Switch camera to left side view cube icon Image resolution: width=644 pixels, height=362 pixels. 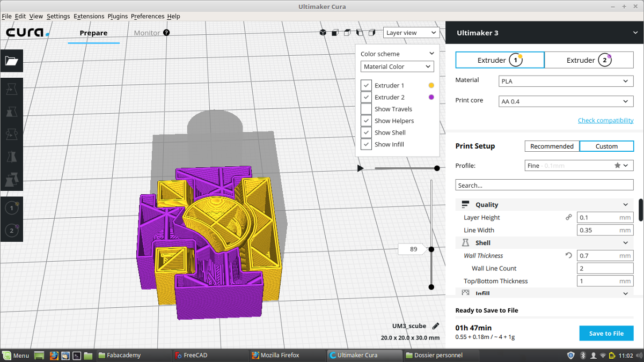360,33
